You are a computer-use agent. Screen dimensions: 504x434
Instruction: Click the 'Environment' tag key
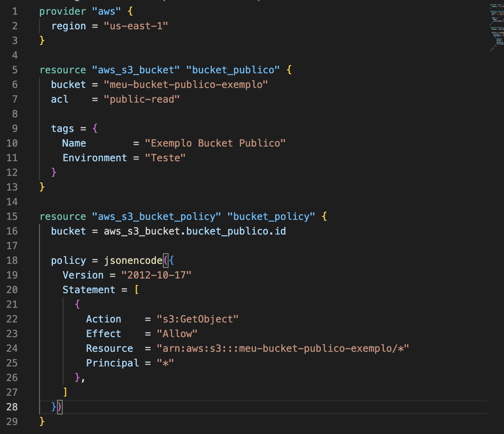[95, 158]
